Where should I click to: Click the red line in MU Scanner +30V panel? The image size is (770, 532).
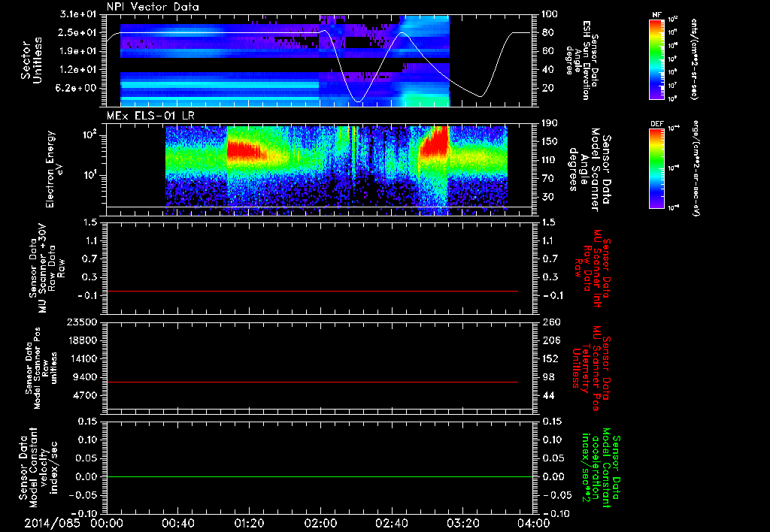click(312, 291)
